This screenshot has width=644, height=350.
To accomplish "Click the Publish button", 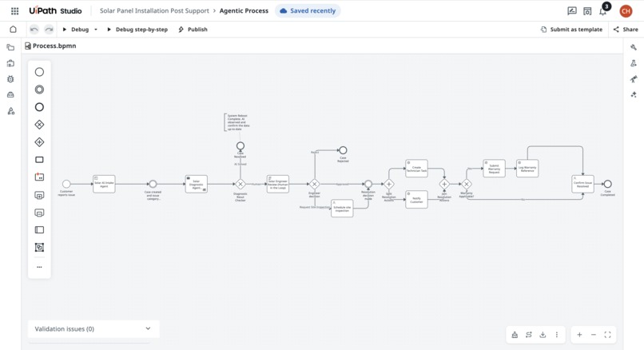I will coord(193,30).
